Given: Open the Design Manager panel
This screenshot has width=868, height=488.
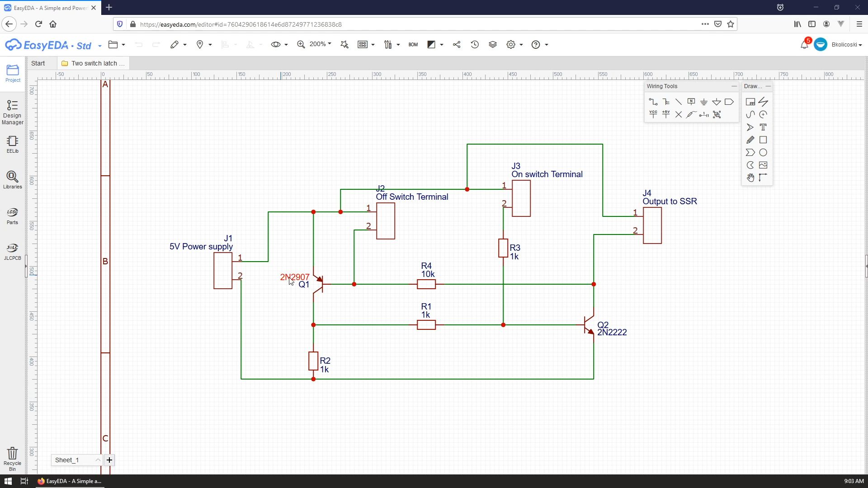Looking at the screenshot, I should [x=12, y=112].
